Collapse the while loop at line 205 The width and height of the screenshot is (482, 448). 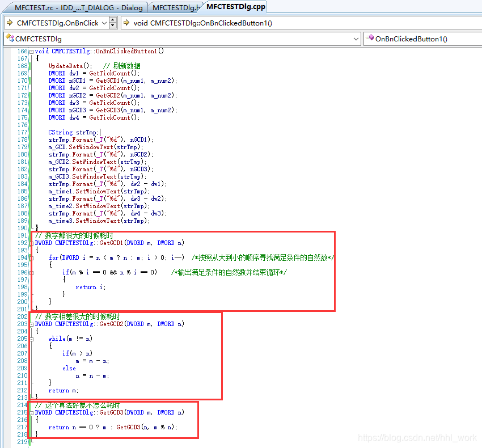tap(31, 339)
